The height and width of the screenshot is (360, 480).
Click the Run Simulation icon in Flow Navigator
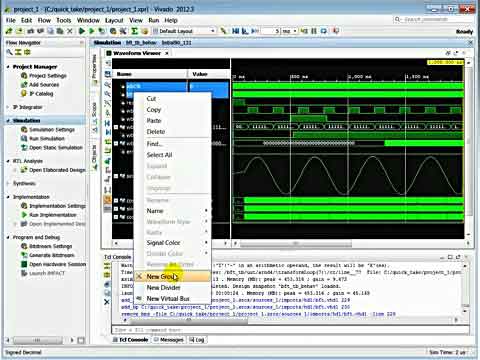click(x=24, y=138)
